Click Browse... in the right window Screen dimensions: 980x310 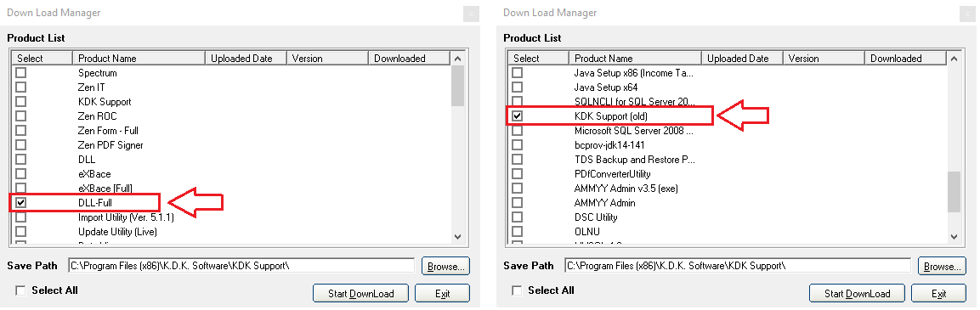[x=942, y=266]
